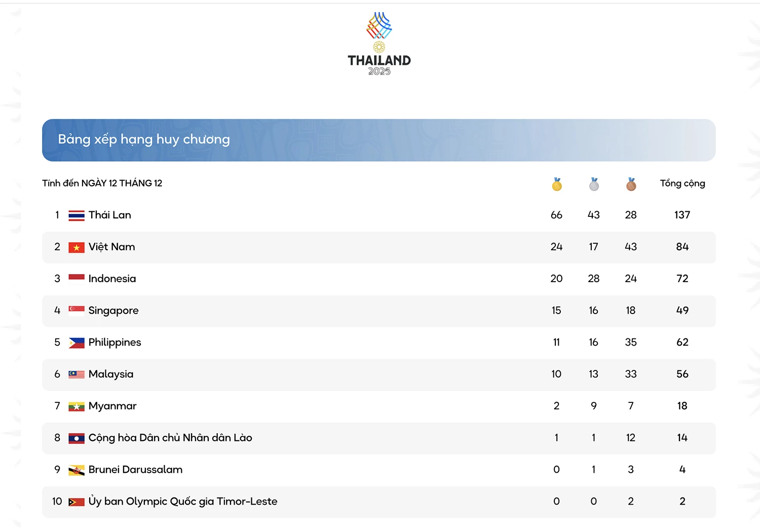Click the Tính đến NGÀY 12 THÁNG 12 label

[x=102, y=183]
